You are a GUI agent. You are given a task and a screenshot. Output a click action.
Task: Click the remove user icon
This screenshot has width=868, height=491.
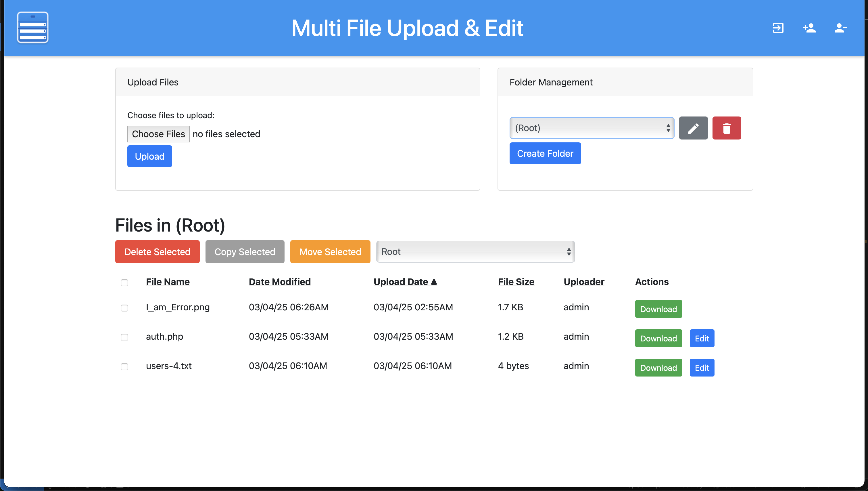click(x=840, y=28)
